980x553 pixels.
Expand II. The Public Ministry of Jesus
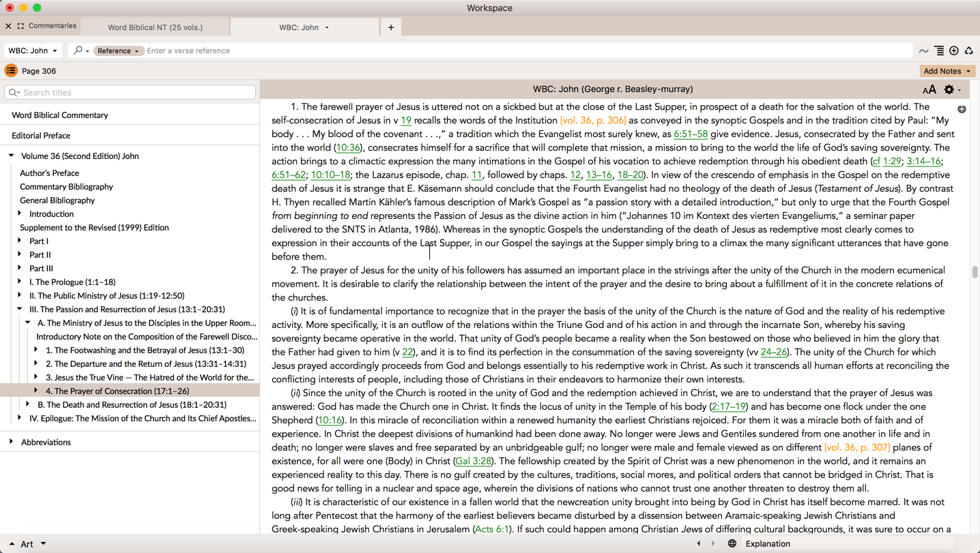pos(20,295)
